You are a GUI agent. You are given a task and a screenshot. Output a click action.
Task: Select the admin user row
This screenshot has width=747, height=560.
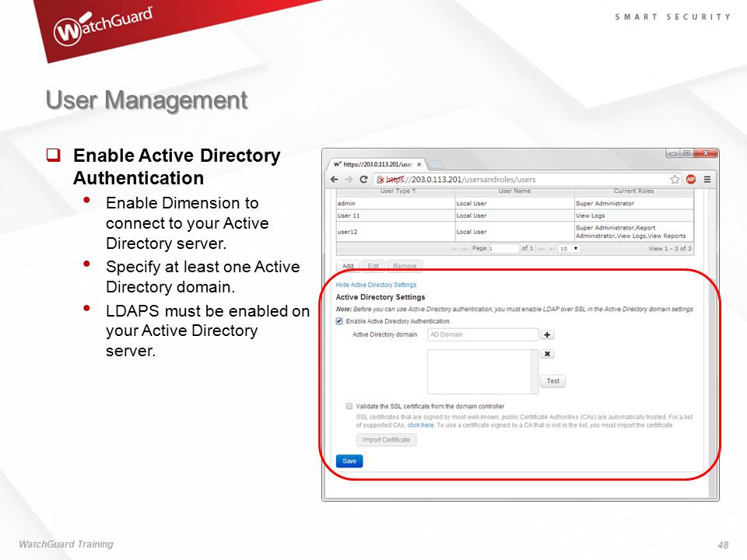(515, 203)
